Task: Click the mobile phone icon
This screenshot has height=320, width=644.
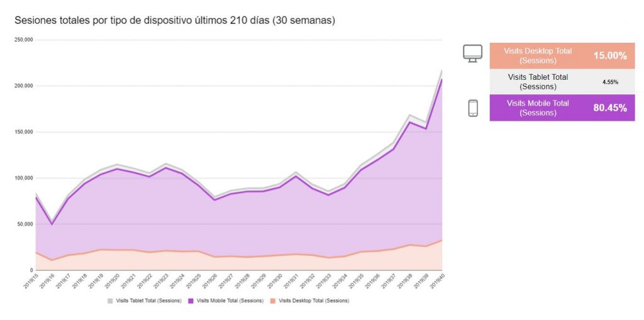Action: point(473,108)
